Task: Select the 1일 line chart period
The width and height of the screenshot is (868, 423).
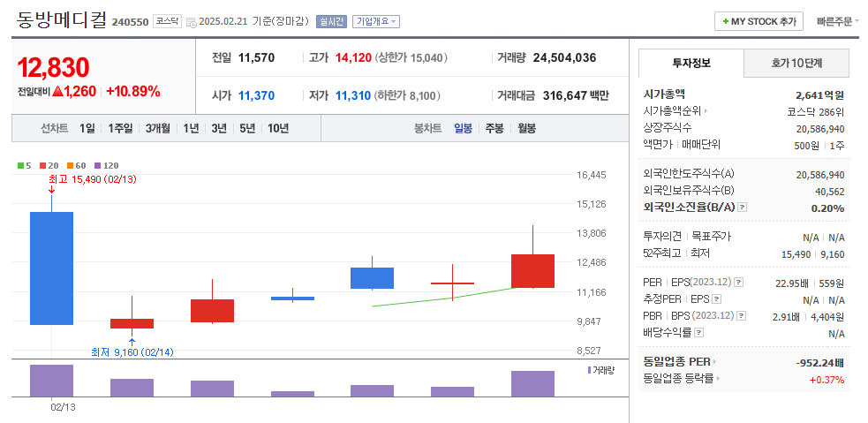Action: coord(87,128)
